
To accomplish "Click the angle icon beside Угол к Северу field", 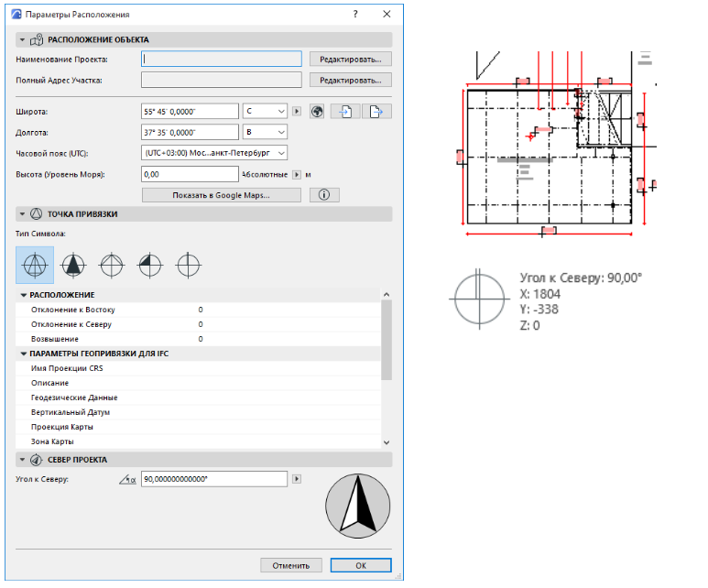I will 127,479.
